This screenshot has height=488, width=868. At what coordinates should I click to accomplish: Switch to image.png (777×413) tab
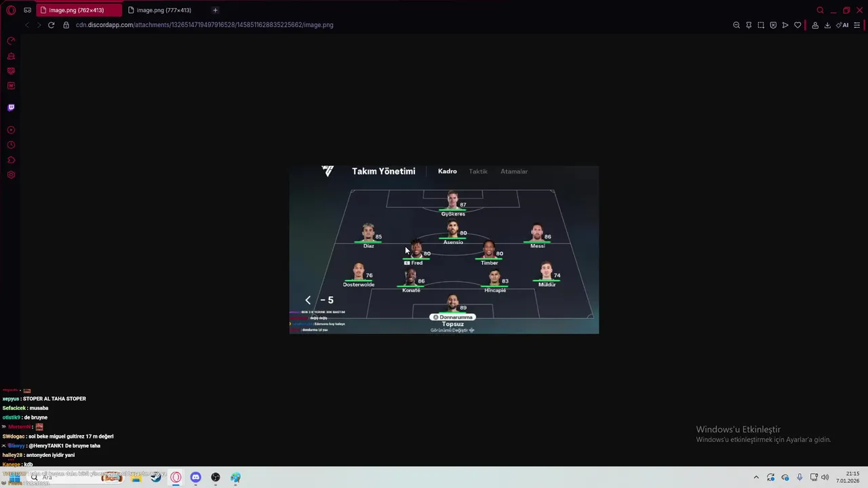(164, 10)
